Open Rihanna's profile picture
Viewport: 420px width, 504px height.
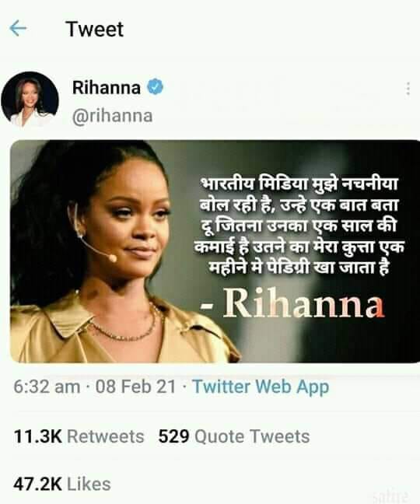[x=30, y=100]
